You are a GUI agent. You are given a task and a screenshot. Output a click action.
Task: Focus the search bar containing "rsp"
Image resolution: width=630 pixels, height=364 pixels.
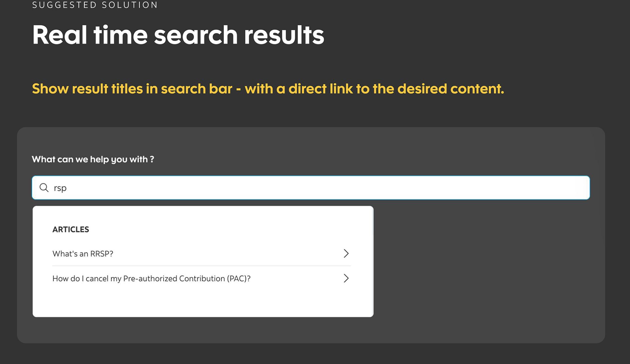pos(310,188)
